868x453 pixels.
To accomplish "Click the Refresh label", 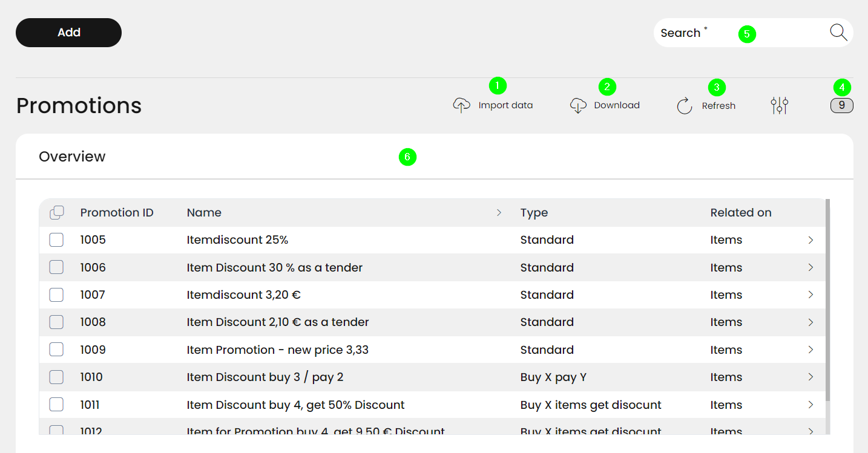I will click(x=718, y=106).
